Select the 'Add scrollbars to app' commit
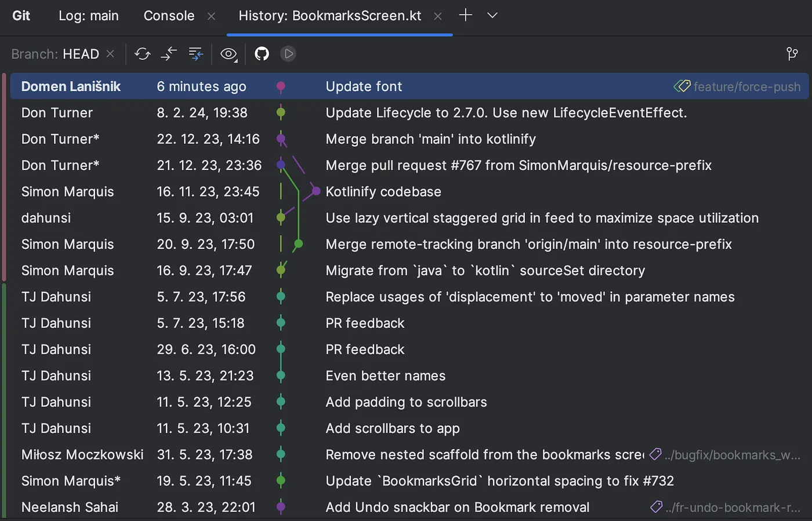 pyautogui.click(x=392, y=428)
